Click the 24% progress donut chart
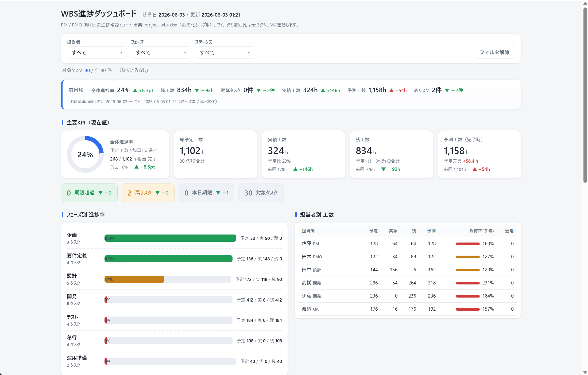Viewport: 588px width, 375px height. 85,154
